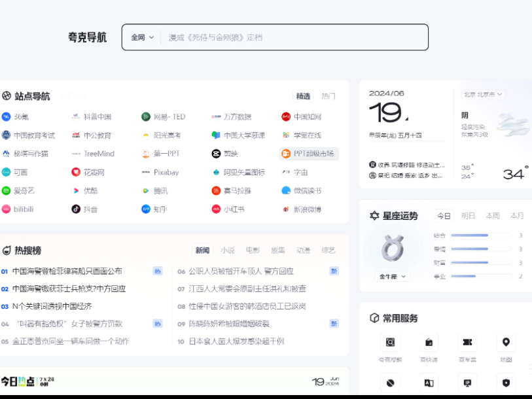Open the 34° temperature weather reading
532x399 pixels.
click(x=516, y=174)
